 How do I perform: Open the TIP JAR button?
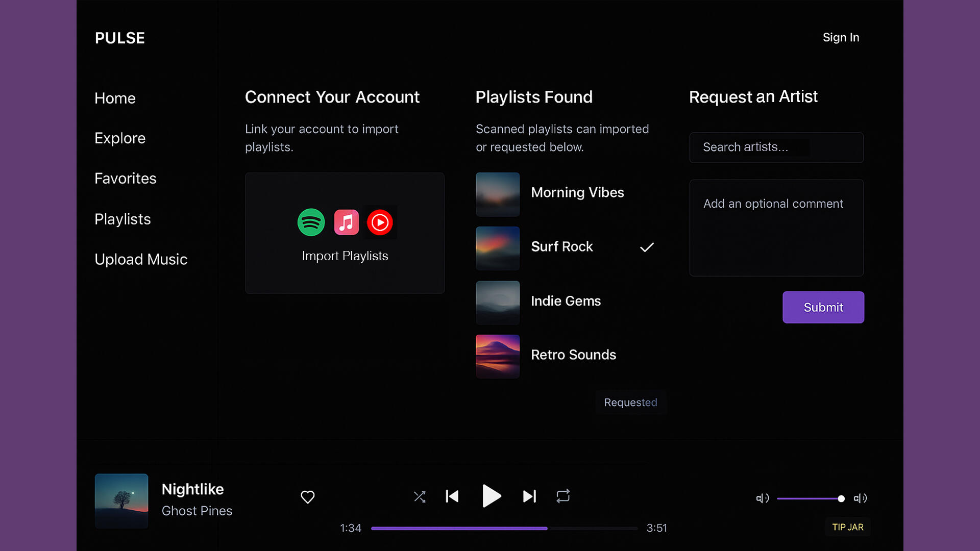[847, 527]
